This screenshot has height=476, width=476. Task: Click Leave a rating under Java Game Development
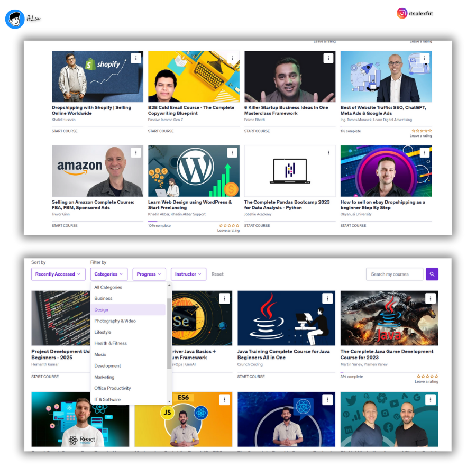coord(426,381)
